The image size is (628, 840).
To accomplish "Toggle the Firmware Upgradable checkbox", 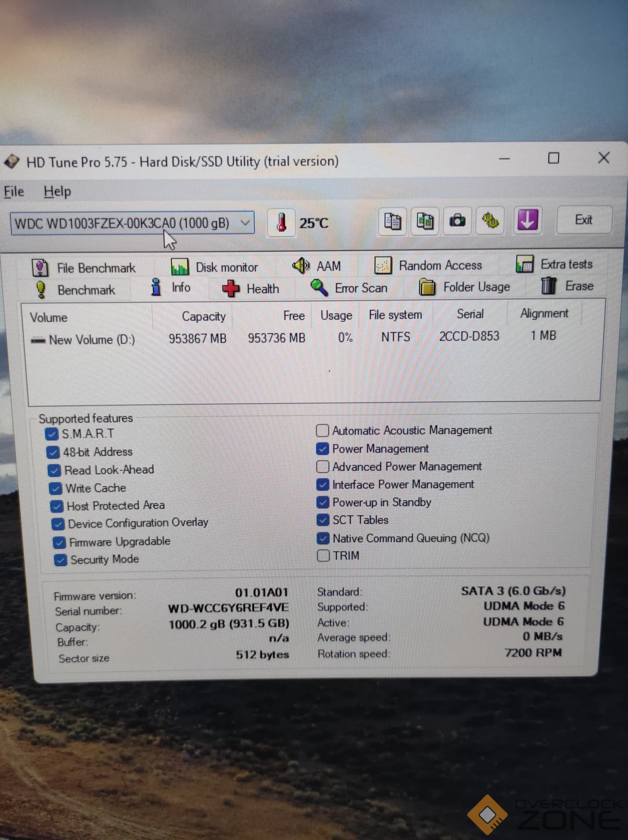I will [59, 542].
